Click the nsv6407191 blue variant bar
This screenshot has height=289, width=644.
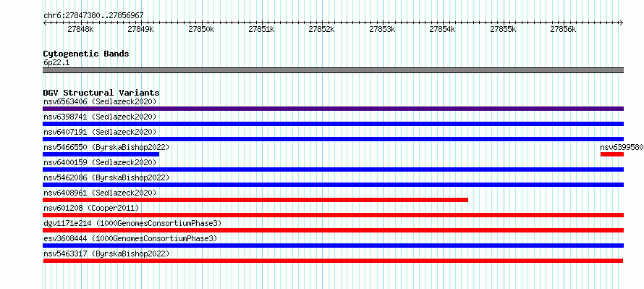pos(333,139)
